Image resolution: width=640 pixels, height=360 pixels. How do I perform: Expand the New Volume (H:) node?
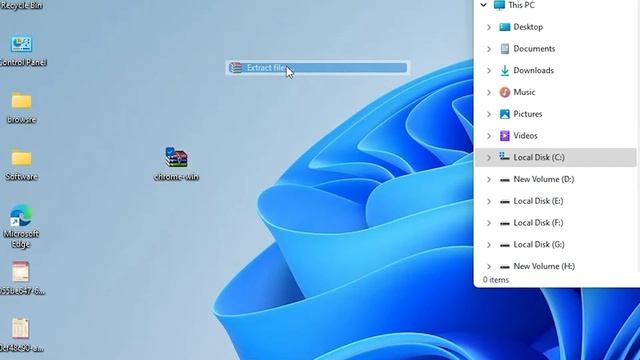[489, 266]
